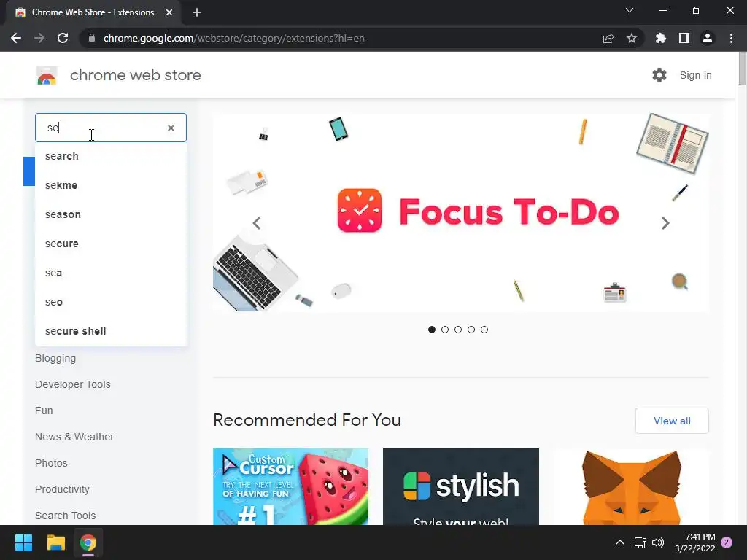Open the News & Weather category
The width and height of the screenshot is (747, 560).
coord(74,437)
